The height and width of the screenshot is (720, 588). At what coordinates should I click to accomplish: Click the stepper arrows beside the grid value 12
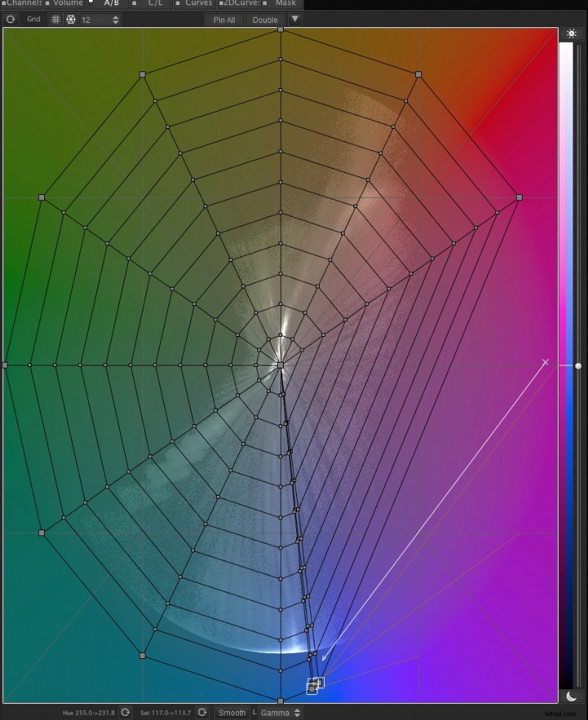tap(115, 19)
